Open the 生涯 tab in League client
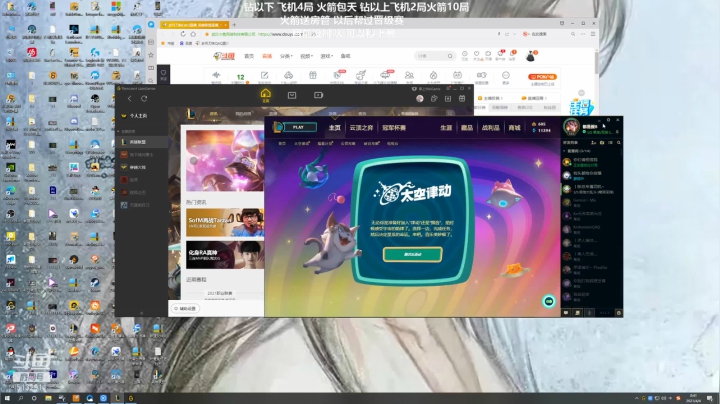The height and width of the screenshot is (404, 720). pyautogui.click(x=446, y=128)
